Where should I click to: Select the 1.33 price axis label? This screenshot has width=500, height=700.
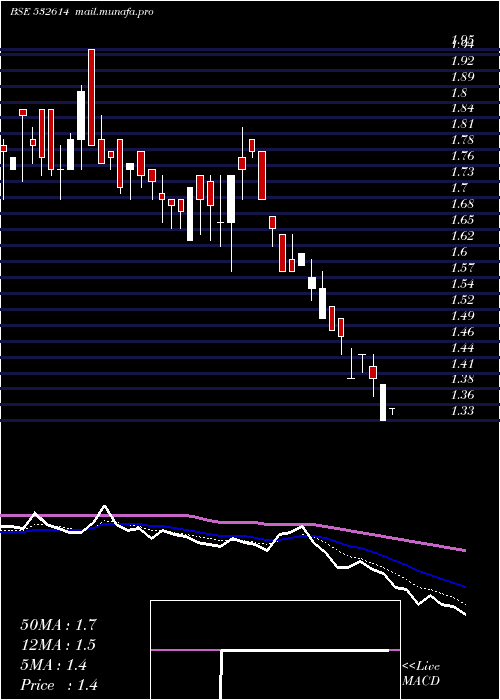[462, 411]
